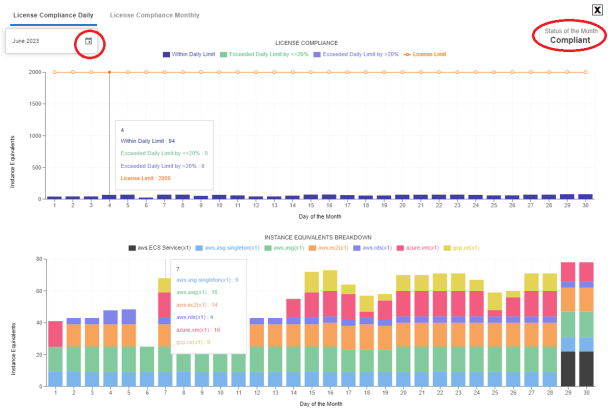This screenshot has width=608, height=414.
Task: Click the License Limit marker for day 4
Action: [x=109, y=72]
